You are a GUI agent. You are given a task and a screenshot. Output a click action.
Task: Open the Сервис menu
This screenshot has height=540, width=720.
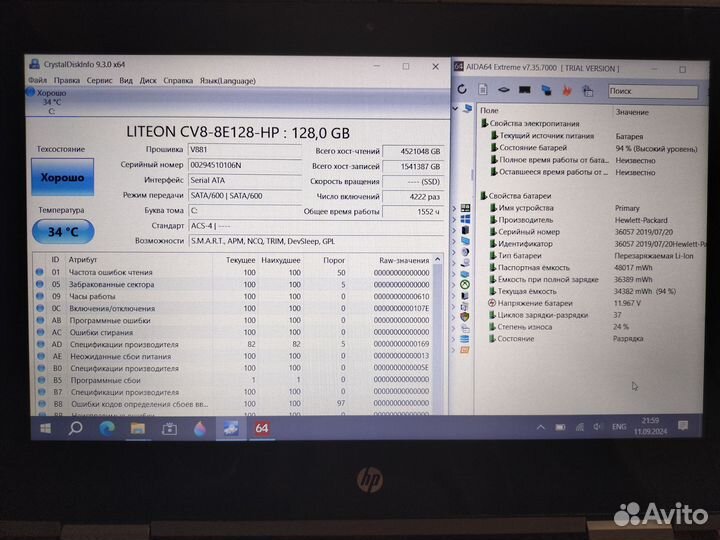pyautogui.click(x=99, y=80)
